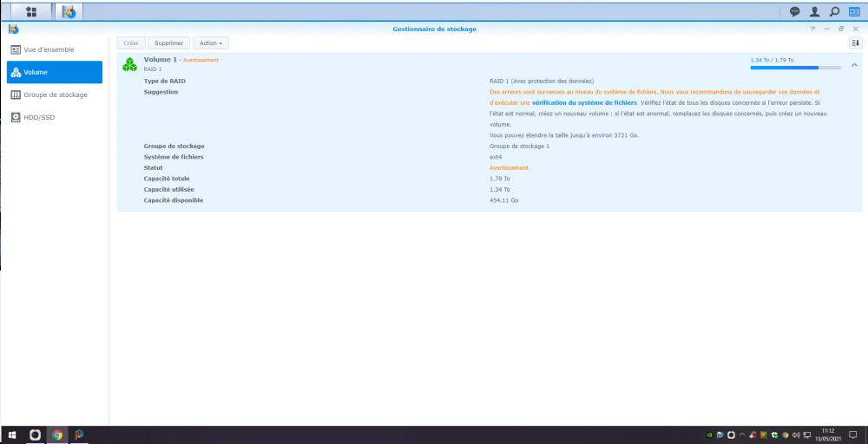Show hidden system tray icons chevron
Screen dimensions: 868x444
pos(742,435)
